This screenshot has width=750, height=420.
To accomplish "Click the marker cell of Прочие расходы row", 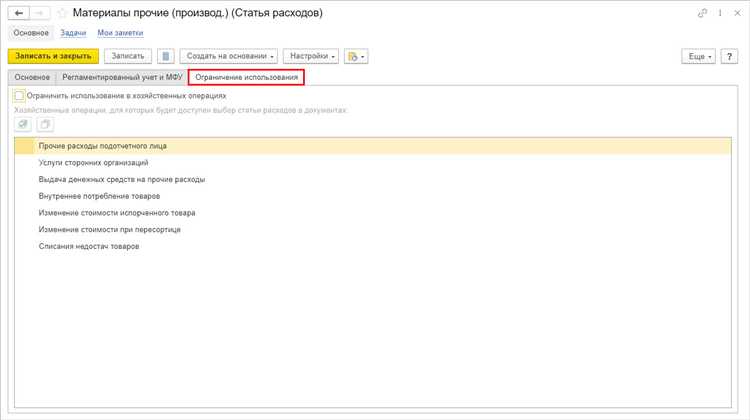I will 24,146.
